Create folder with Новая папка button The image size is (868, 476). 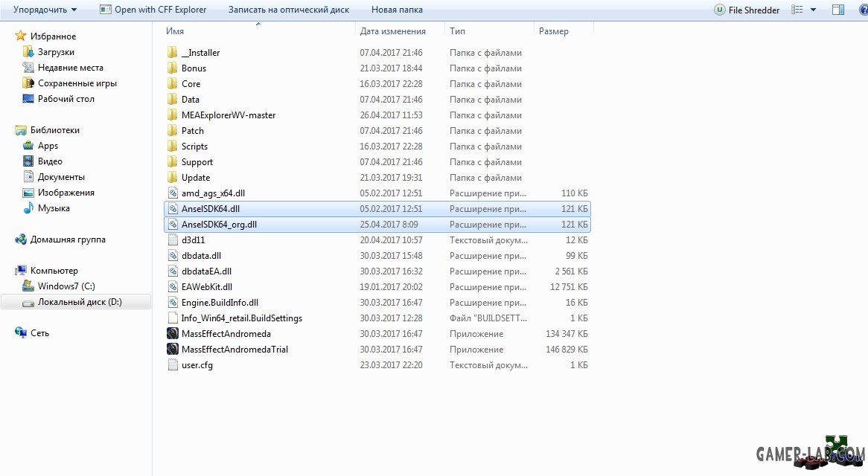point(397,10)
